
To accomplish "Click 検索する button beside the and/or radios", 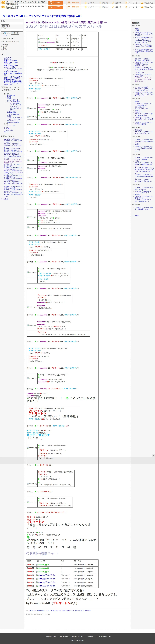I will point(15,33).
